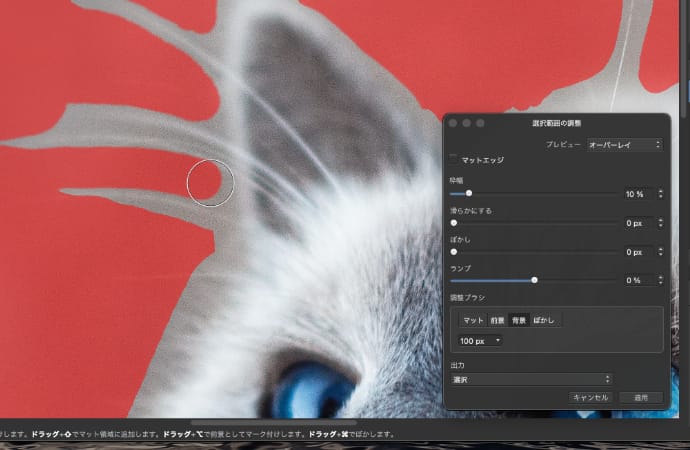This screenshot has width=690, height=450.
Task: Click the 枠幅 10 % value field
Action: [x=636, y=194]
